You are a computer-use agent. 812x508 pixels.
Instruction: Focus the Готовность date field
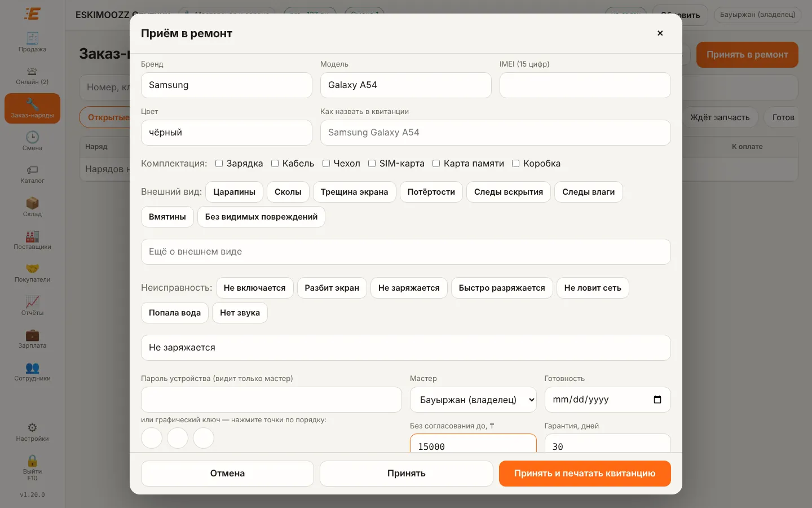tap(608, 400)
